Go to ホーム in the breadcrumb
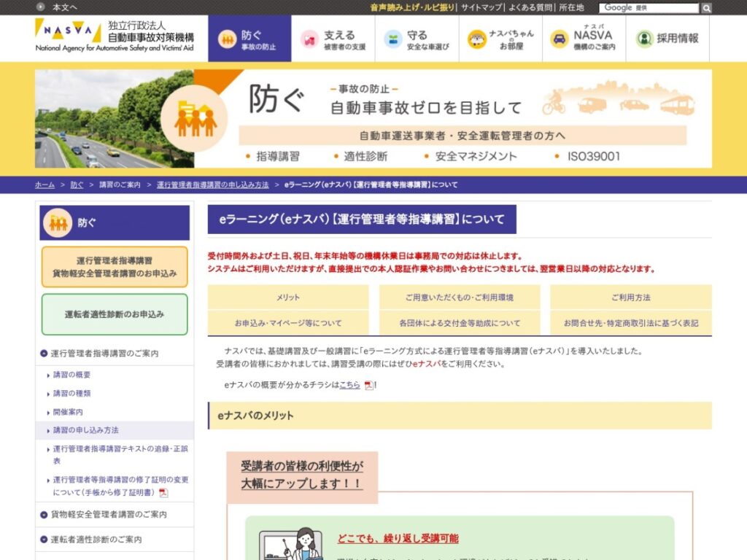Screen dimensions: 747x560 [x=44, y=184]
